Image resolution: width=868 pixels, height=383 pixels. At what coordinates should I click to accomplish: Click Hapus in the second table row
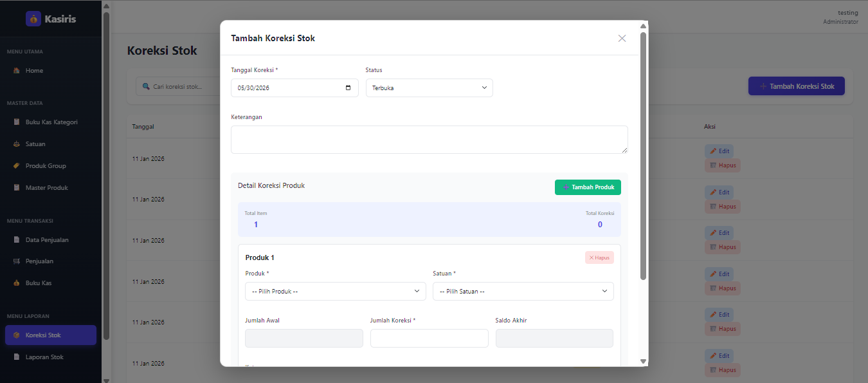coord(723,207)
